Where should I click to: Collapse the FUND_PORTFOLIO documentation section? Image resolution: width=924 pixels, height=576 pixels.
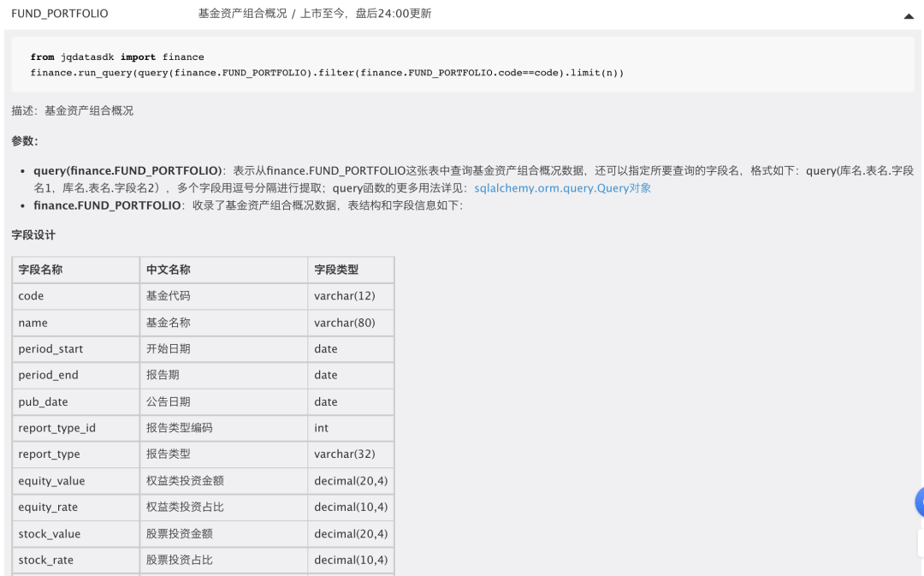[909, 14]
